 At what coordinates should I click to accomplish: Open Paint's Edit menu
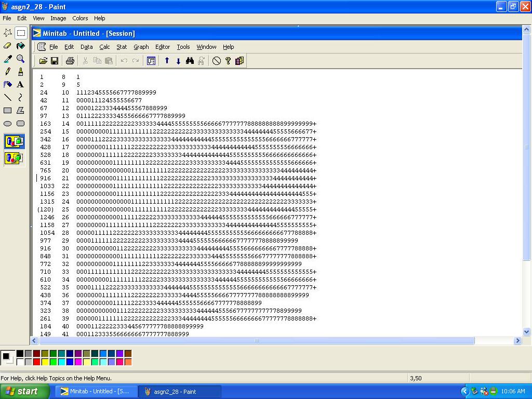[x=22, y=18]
